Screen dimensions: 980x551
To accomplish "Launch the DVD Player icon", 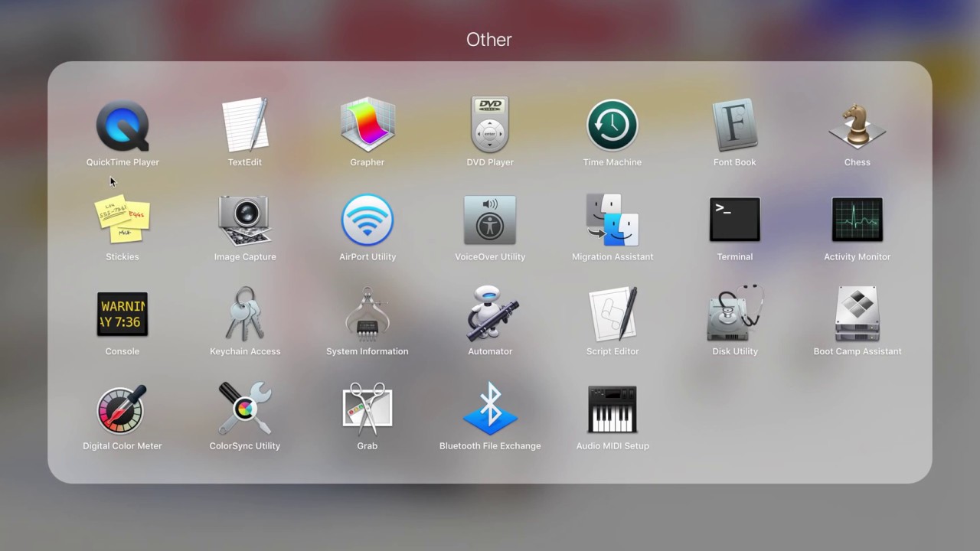I will coord(490,125).
